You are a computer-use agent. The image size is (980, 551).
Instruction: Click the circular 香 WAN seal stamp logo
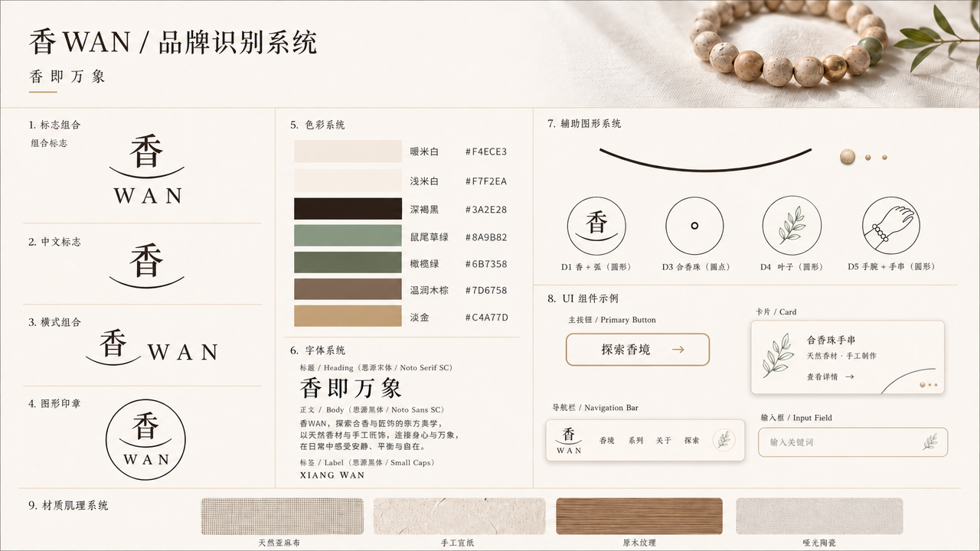[145, 440]
